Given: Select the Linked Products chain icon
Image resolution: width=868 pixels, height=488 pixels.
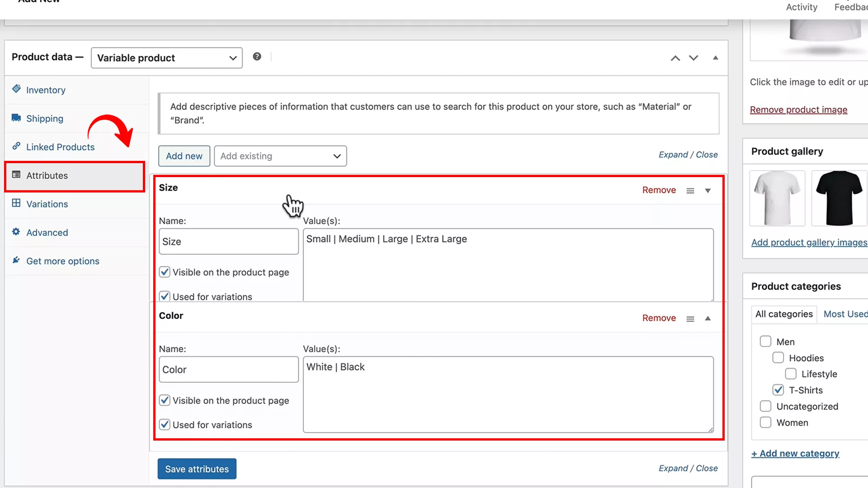Looking at the screenshot, I should [x=16, y=146].
